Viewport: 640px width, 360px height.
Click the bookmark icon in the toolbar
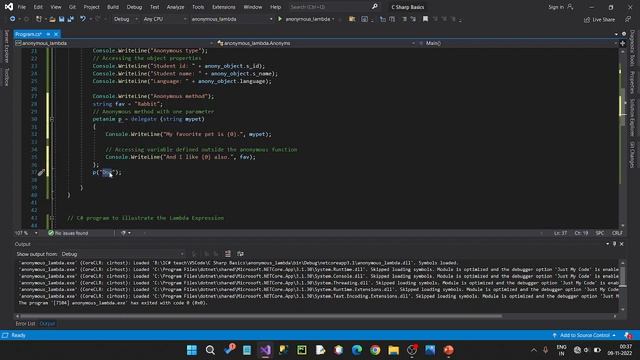[425, 19]
